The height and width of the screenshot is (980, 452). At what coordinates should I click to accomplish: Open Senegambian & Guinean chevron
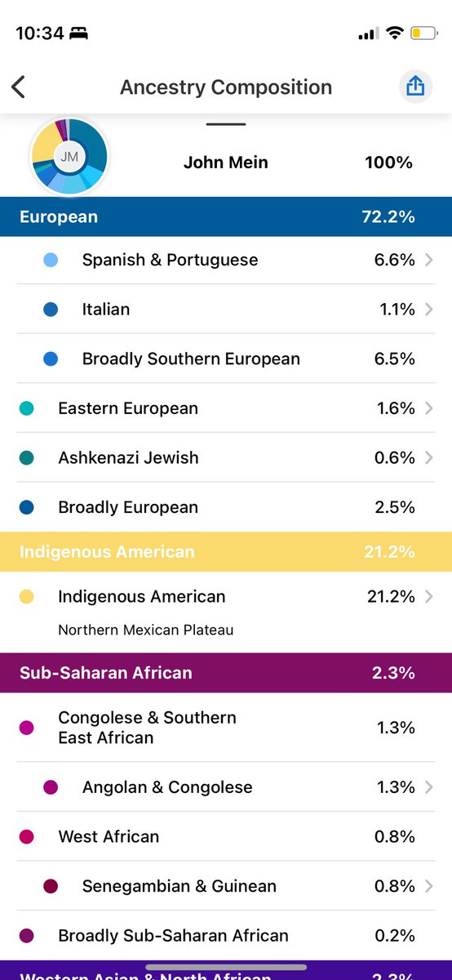pos(429,886)
